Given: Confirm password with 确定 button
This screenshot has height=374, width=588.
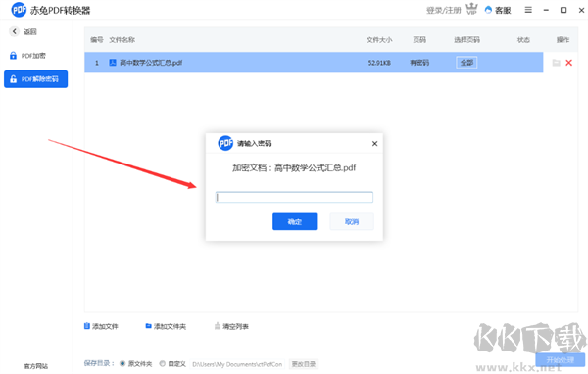Looking at the screenshot, I should tap(295, 221).
